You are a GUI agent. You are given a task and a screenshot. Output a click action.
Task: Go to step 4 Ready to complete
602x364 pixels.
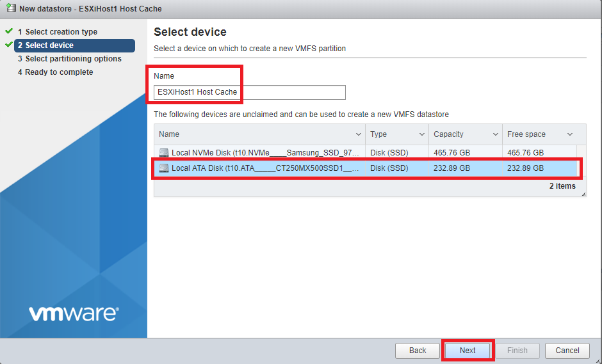59,72
